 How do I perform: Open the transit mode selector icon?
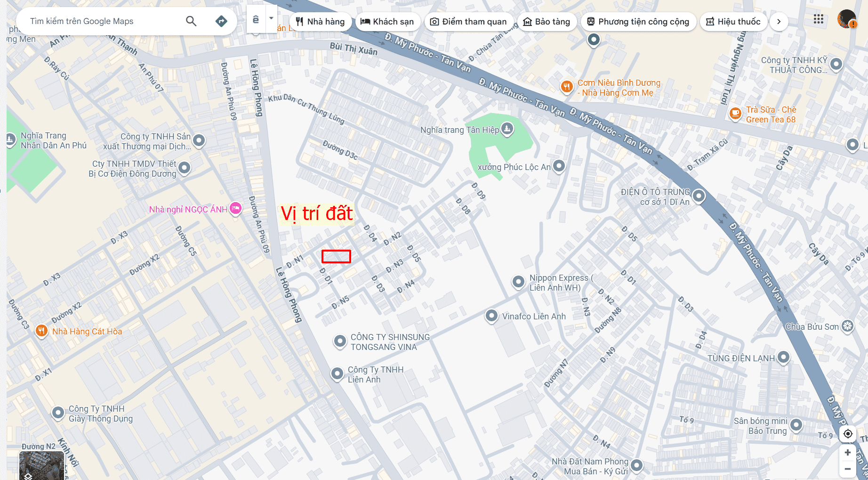coord(256,19)
